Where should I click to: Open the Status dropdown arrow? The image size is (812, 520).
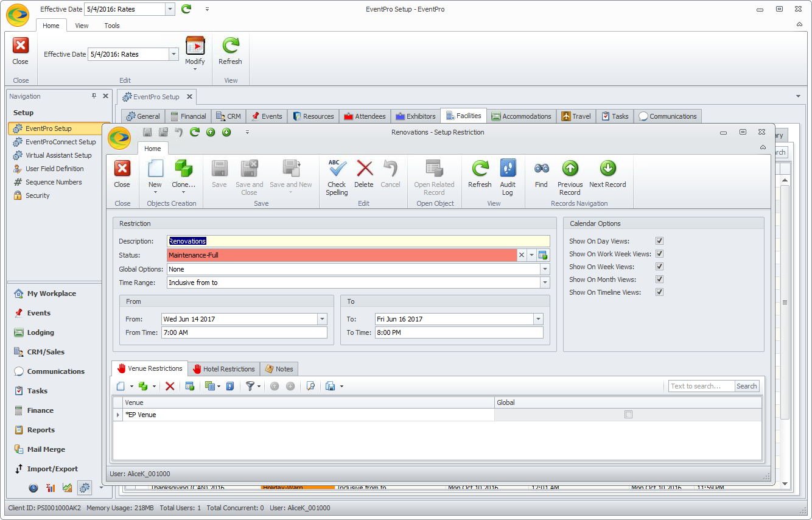(531, 255)
